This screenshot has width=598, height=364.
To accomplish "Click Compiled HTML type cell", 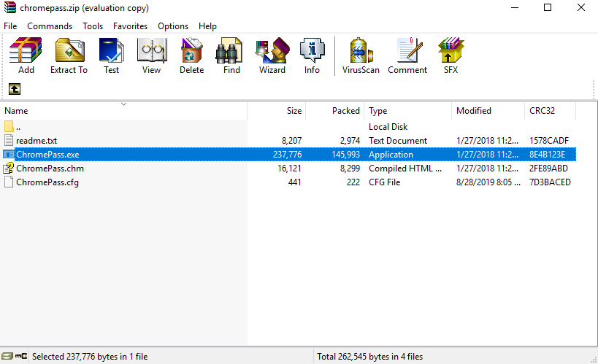I will tap(405, 169).
